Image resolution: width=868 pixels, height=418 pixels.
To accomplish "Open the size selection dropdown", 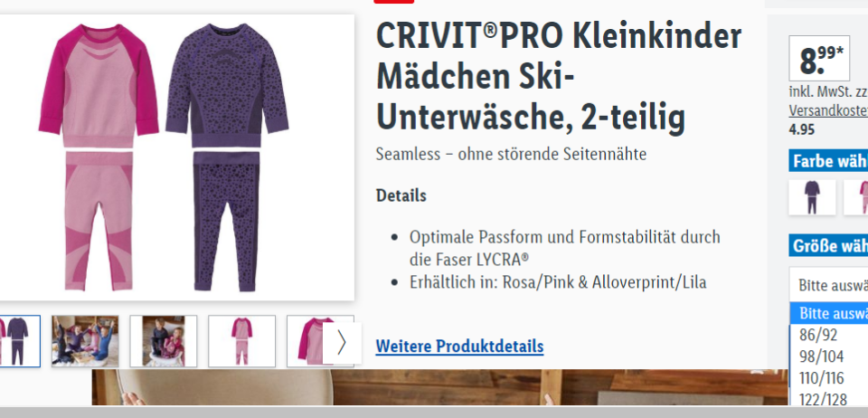I will point(829,285).
